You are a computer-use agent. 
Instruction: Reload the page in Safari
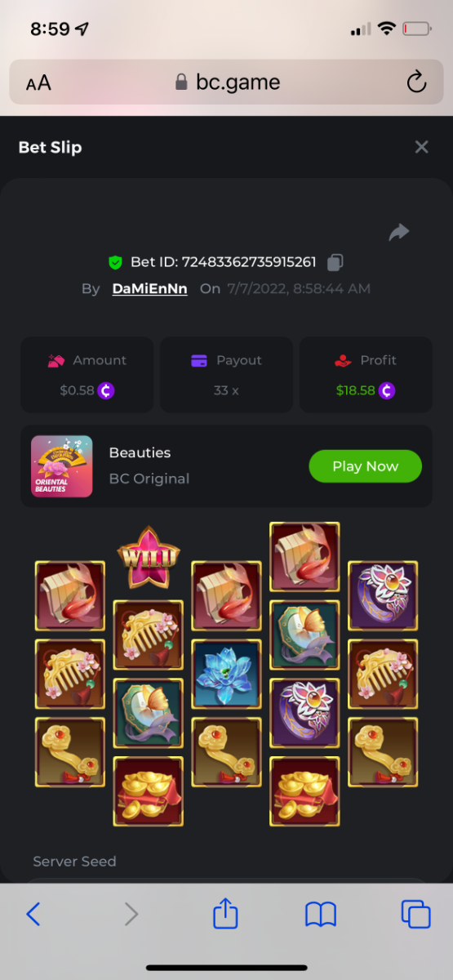[x=416, y=82]
